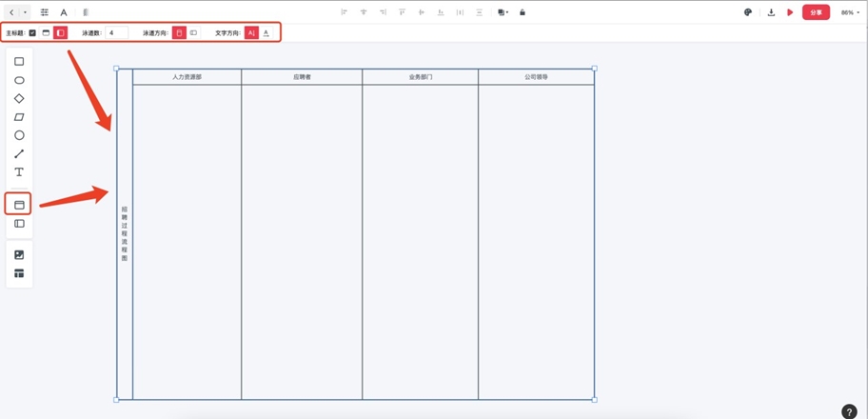This screenshot has width=868, height=419.
Task: Click the download export icon
Action: (x=771, y=12)
